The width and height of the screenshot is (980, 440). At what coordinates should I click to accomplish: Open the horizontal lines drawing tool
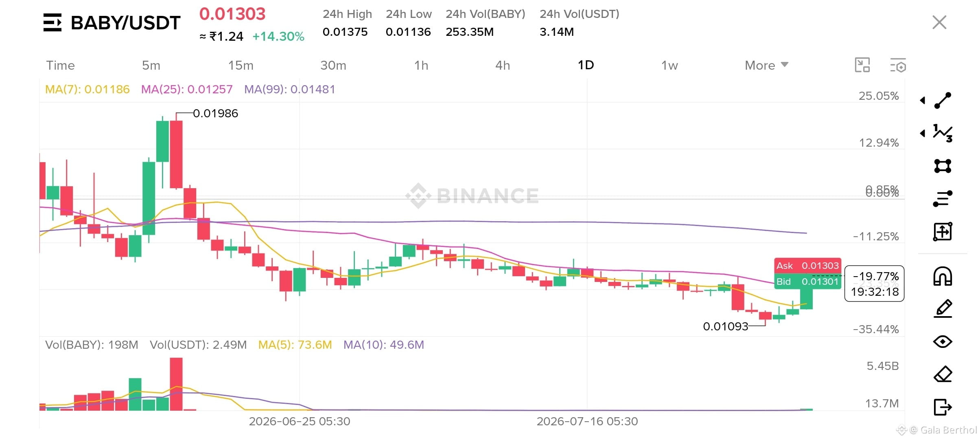click(943, 198)
